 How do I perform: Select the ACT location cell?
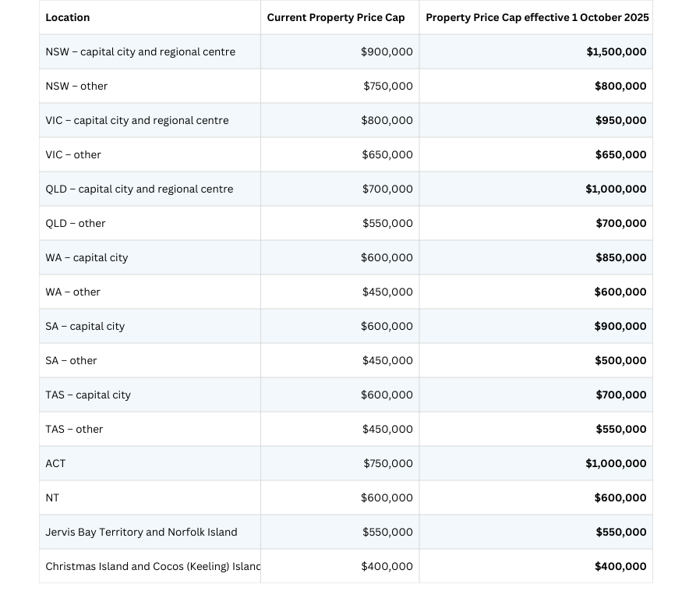56,463
